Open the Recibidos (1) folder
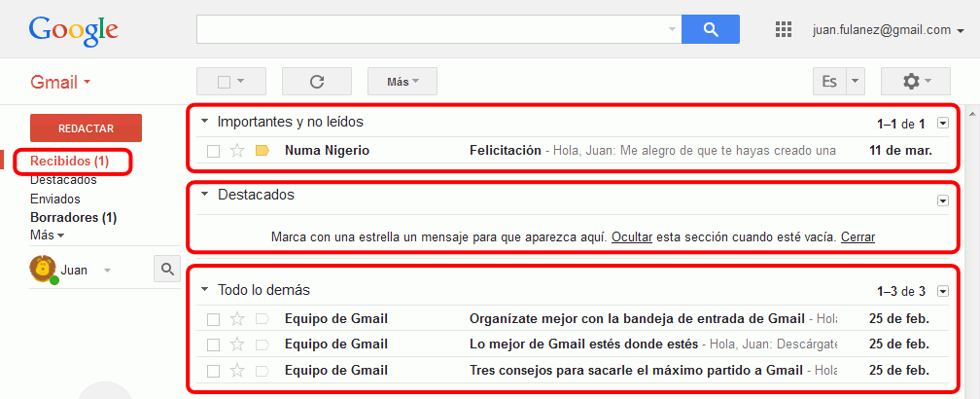This screenshot has width=980, height=399. pyautogui.click(x=69, y=162)
